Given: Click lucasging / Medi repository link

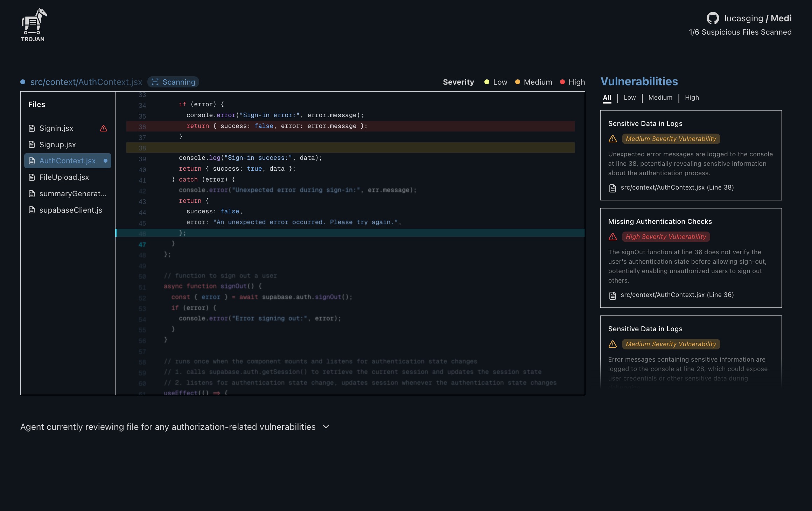Looking at the screenshot, I should (758, 18).
